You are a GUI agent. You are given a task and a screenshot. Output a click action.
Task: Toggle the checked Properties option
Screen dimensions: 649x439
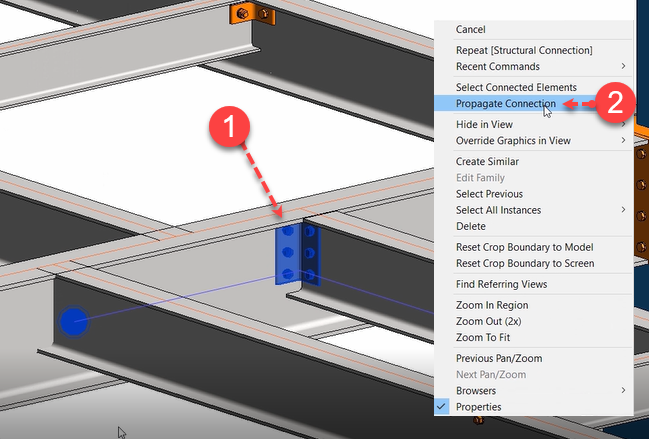478,407
